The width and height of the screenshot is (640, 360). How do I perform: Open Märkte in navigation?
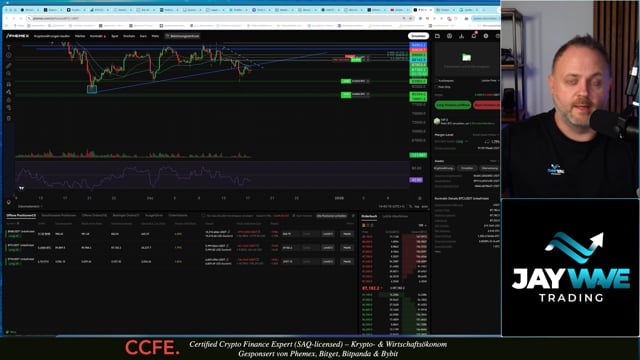click(x=80, y=36)
